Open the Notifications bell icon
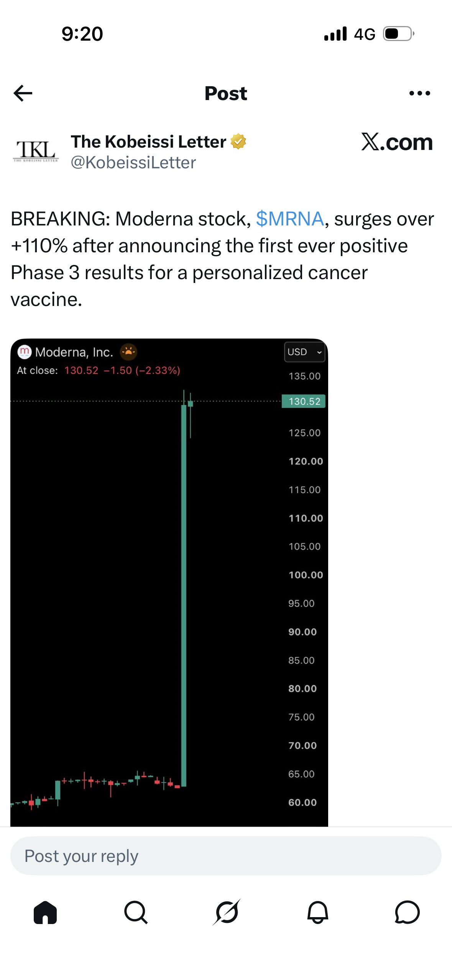Viewport: 452px width, 980px height. click(317, 912)
